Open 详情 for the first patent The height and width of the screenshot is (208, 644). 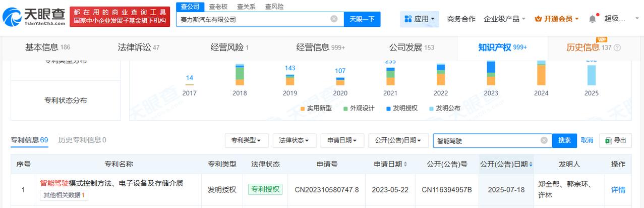pos(618,190)
